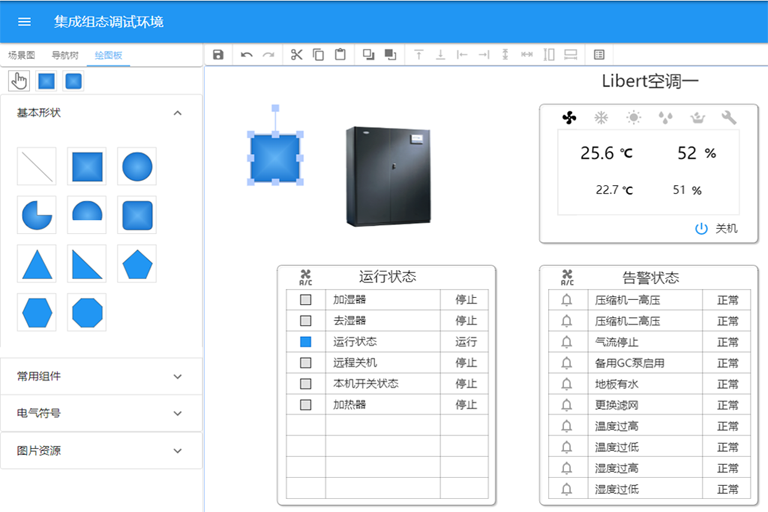The width and height of the screenshot is (768, 512).
Task: Choose the hexagon shape
Action: (x=37, y=313)
